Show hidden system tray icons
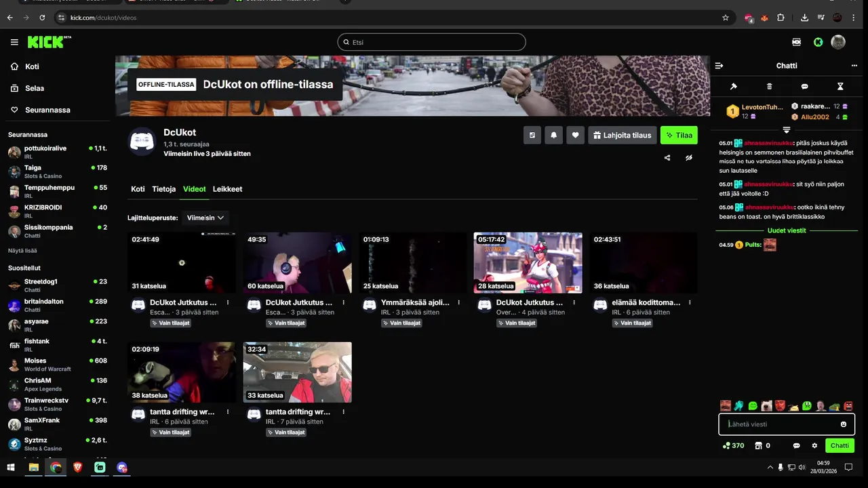 (770, 467)
